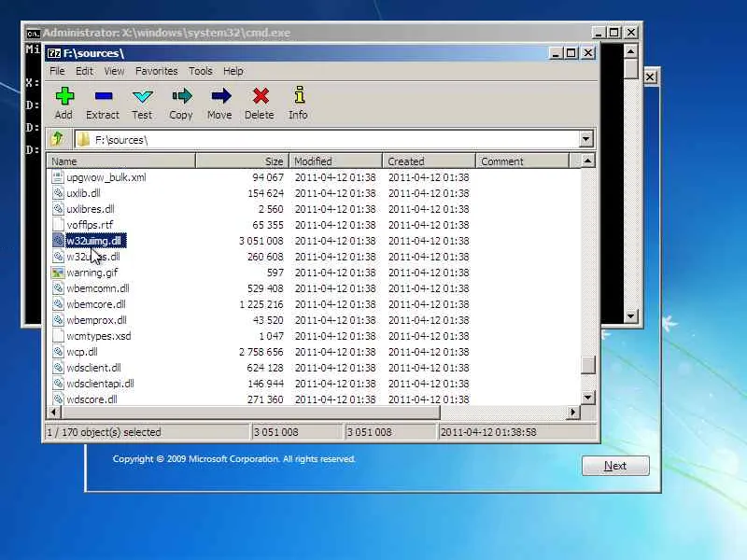This screenshot has width=747, height=560.
Task: Select the uxlibres.dll file name
Action: (x=91, y=209)
